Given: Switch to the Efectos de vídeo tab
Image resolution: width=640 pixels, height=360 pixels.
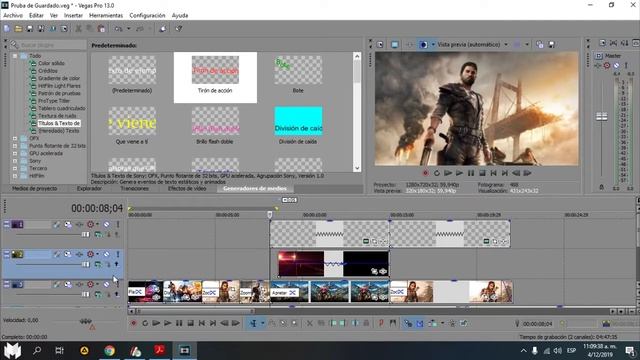Looking at the screenshot, I should [187, 189].
